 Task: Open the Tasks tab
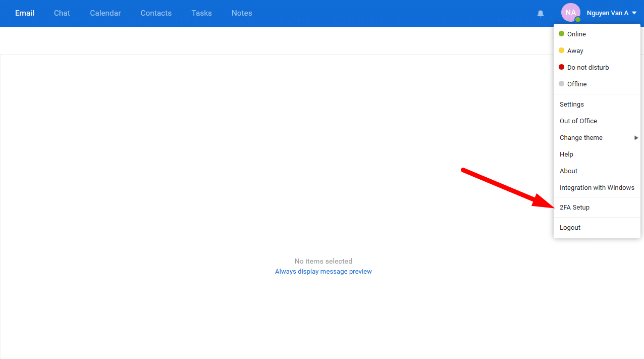tap(201, 13)
